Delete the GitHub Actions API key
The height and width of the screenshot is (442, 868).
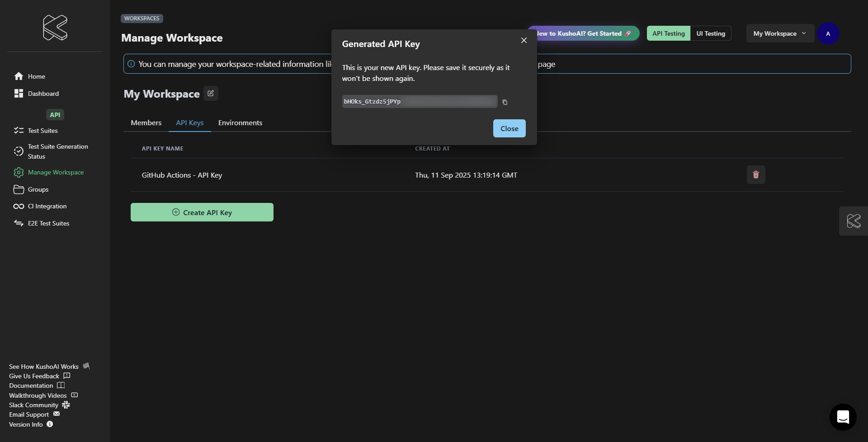click(x=756, y=174)
